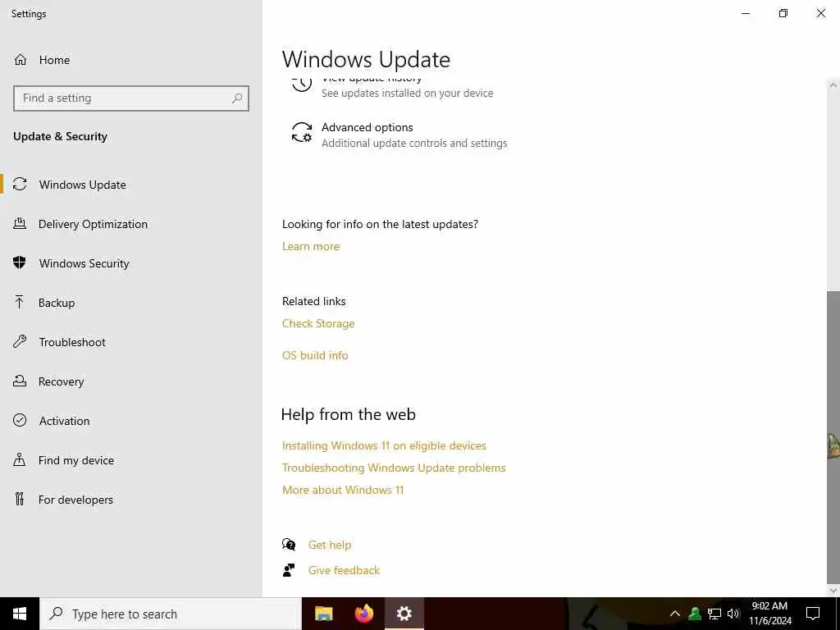Click the Give feedback person icon

tap(289, 570)
